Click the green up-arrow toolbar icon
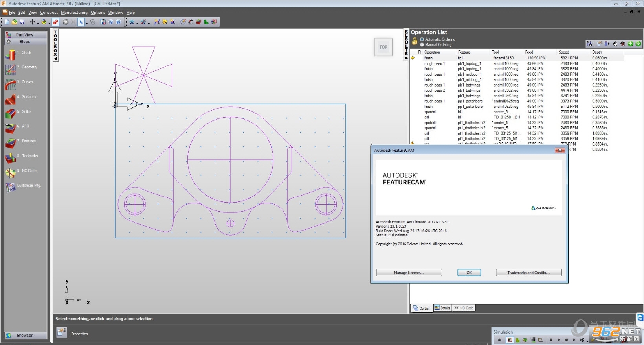Screen dimensions: 644x345 [206, 22]
